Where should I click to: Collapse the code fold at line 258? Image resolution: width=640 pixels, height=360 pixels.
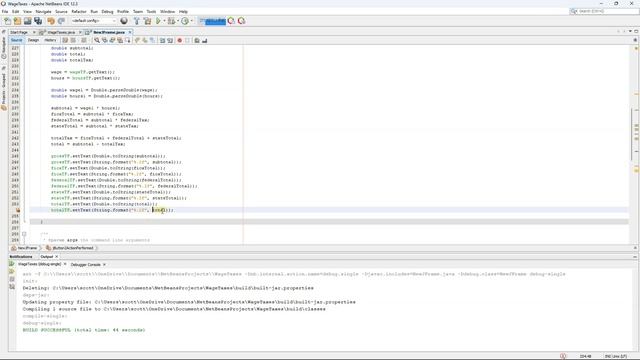point(24,234)
